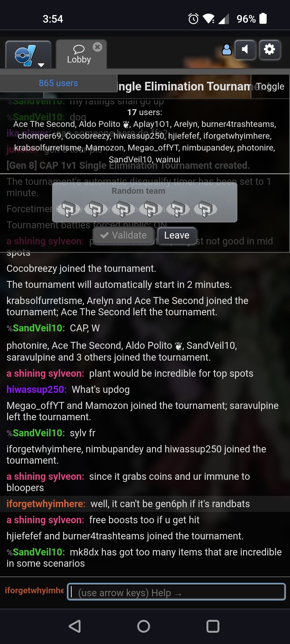
Task: Focus the chat message input field
Action: click(x=176, y=592)
